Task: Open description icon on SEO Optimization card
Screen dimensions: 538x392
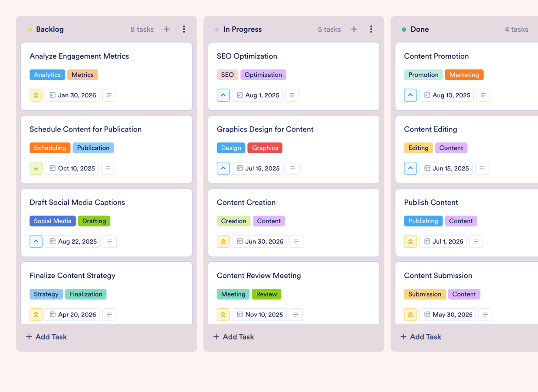Action: coord(292,95)
